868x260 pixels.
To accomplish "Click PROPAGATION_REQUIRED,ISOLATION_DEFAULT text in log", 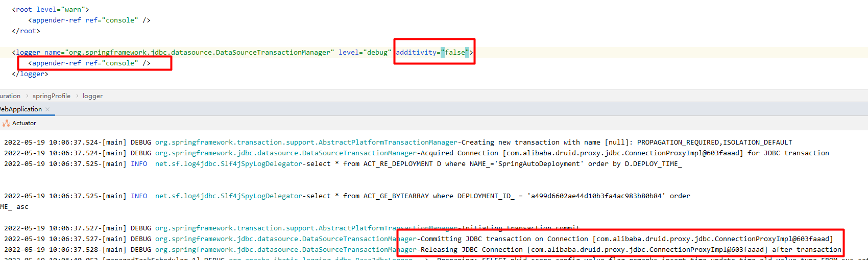I will [x=715, y=143].
